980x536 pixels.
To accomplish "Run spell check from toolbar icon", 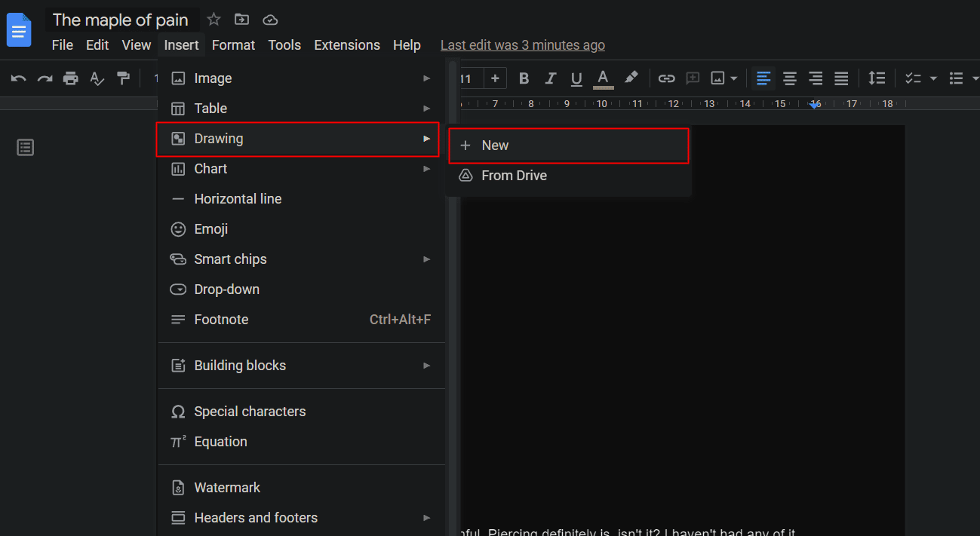I will point(97,78).
